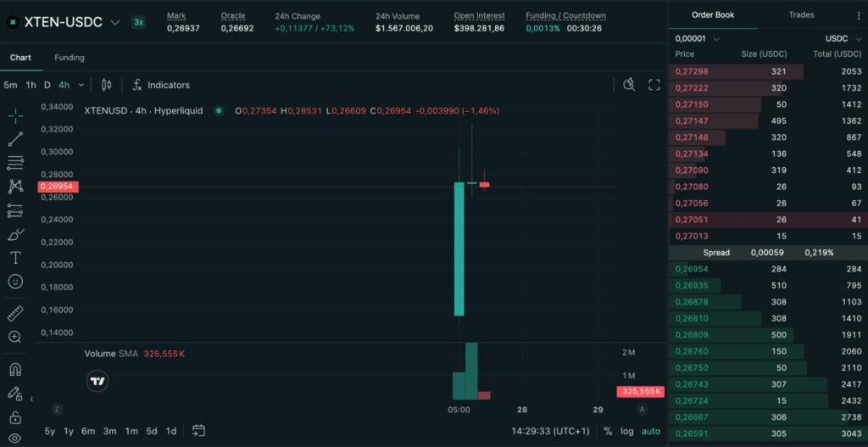The image size is (868, 447).
Task: Toggle percent scale mode
Action: (608, 431)
